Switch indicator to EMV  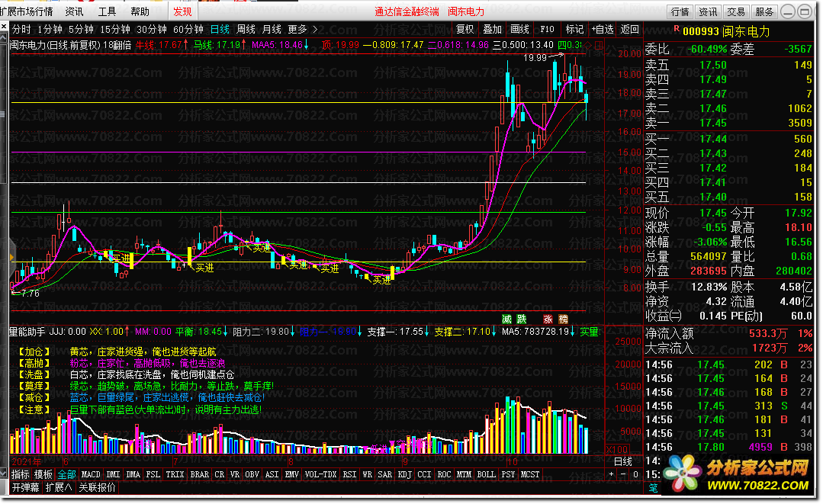click(292, 474)
